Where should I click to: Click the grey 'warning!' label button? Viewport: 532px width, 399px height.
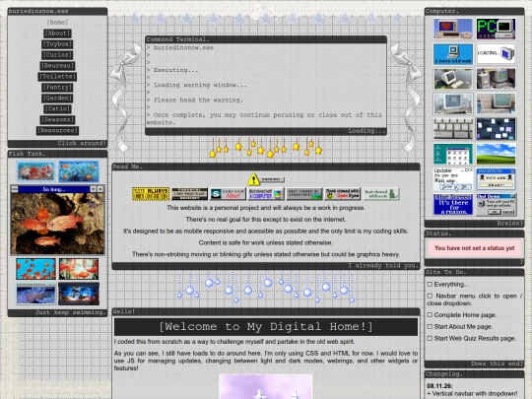pyautogui.click(x=272, y=179)
